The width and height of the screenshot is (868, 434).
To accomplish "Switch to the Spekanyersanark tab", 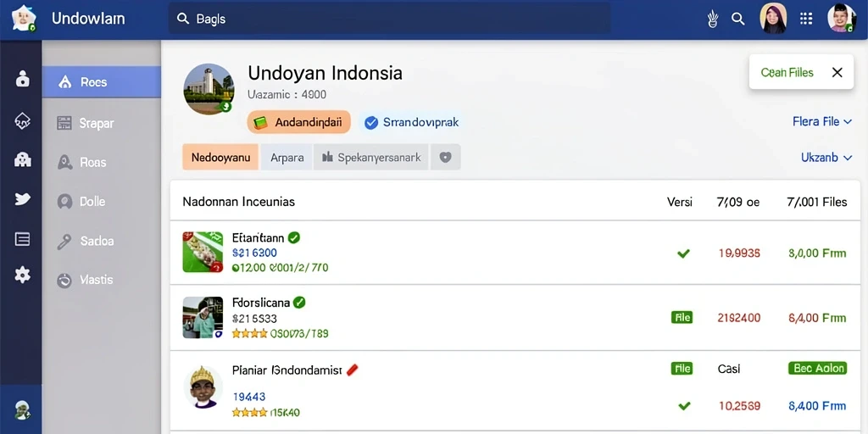I will [371, 157].
